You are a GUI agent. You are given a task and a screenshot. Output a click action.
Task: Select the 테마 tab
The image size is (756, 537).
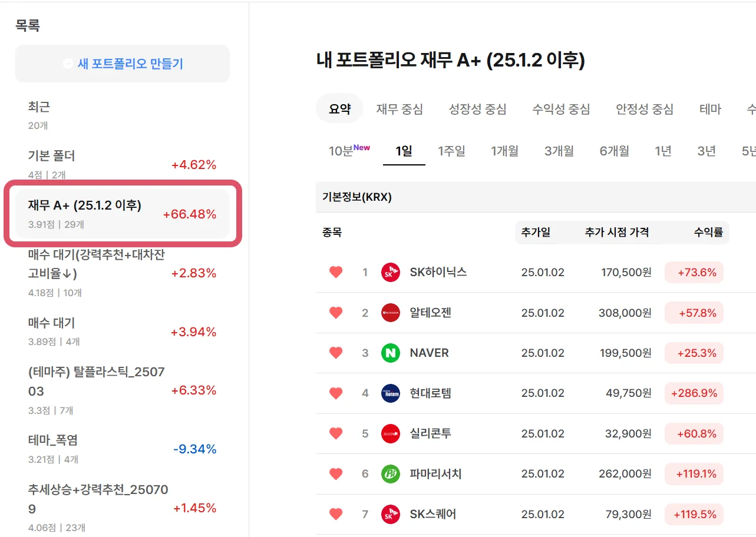click(711, 109)
